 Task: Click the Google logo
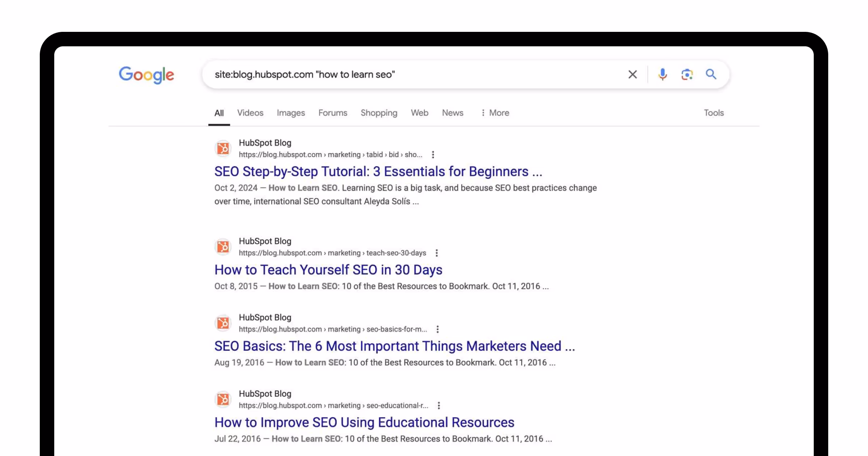[146, 75]
